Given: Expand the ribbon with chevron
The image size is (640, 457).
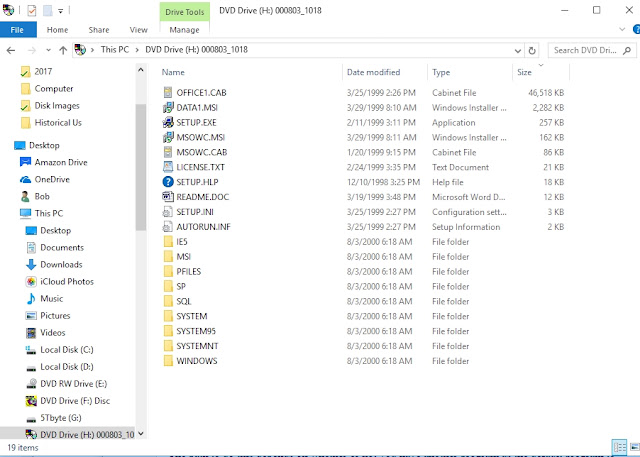Looking at the screenshot, I should (x=622, y=29).
